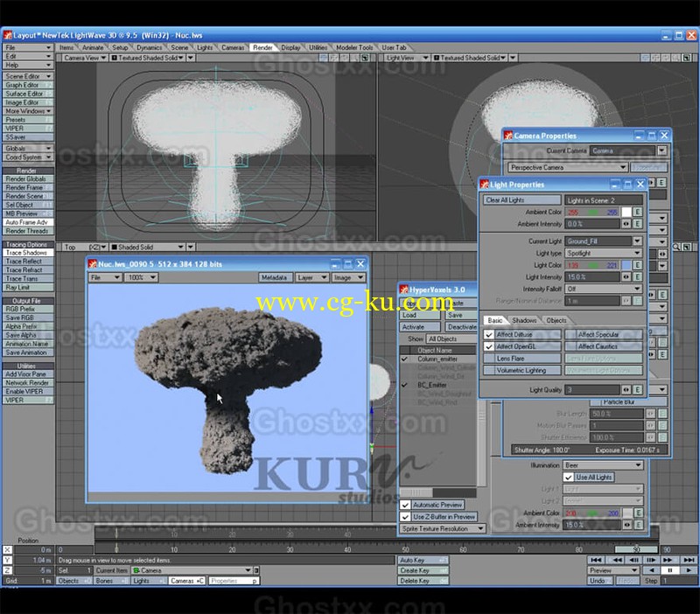Click the rewind button in transport controls
Image resolution: width=700 pixels, height=614 pixels.
click(617, 560)
